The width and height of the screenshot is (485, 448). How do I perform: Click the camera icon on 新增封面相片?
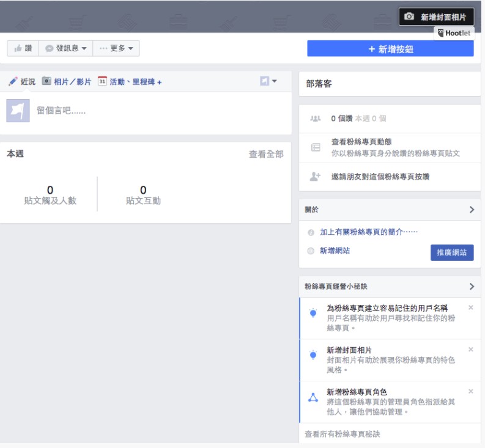[410, 17]
